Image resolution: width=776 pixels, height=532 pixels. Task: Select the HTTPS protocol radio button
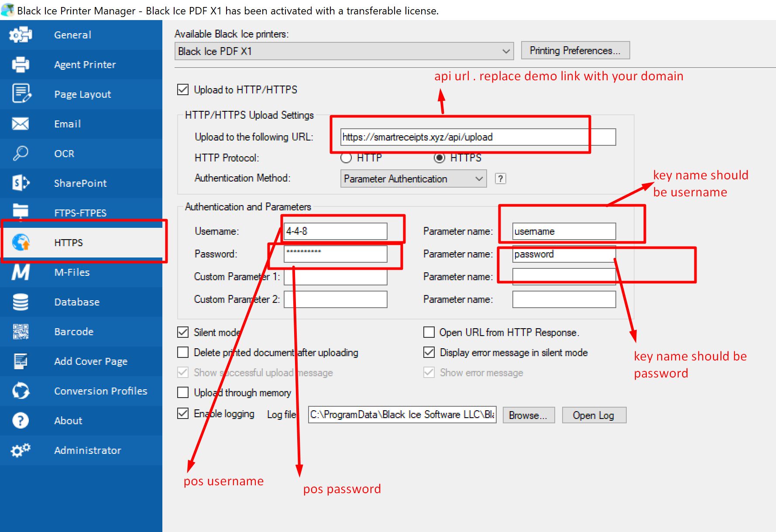click(x=440, y=158)
